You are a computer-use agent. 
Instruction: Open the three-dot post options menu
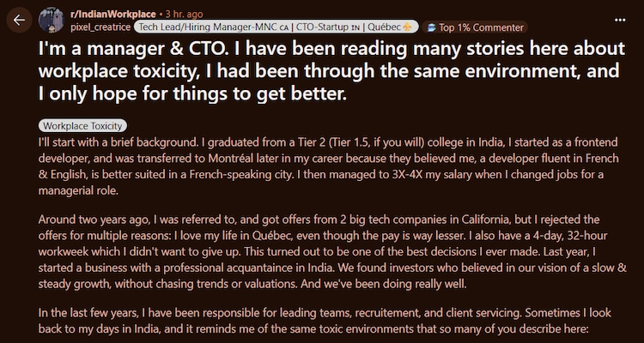tap(621, 20)
